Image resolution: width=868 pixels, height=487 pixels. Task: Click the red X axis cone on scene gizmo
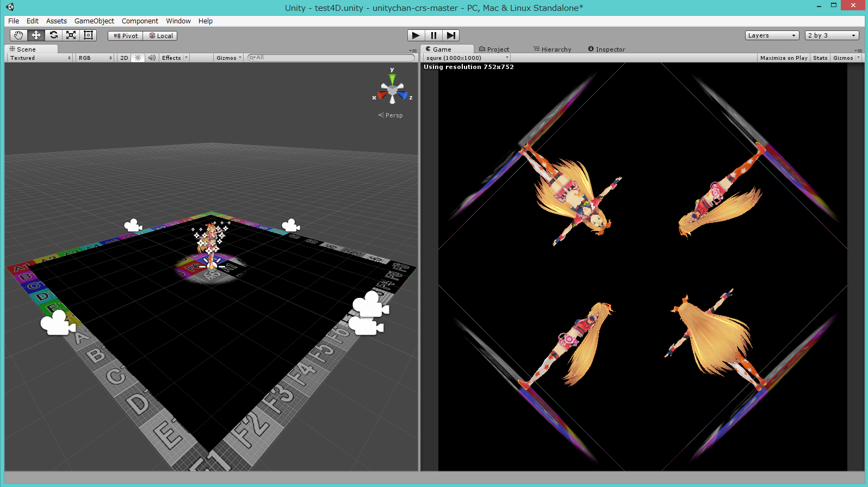coord(382,96)
